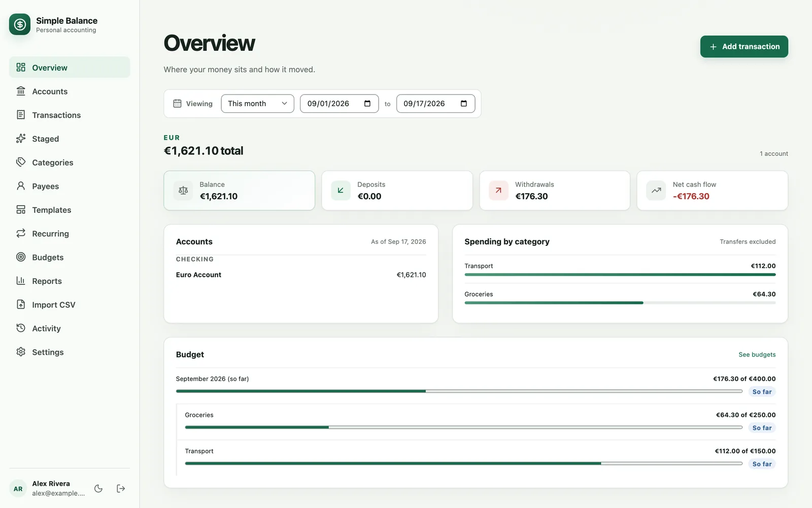The width and height of the screenshot is (812, 508).
Task: Navigate to Categories
Action: tap(70, 163)
